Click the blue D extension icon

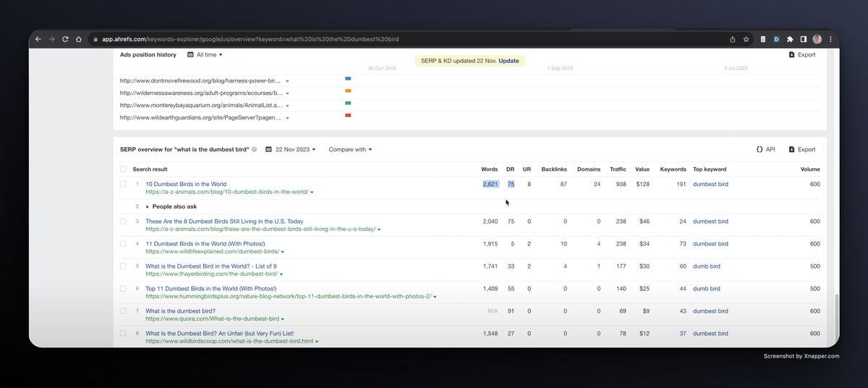tap(776, 39)
